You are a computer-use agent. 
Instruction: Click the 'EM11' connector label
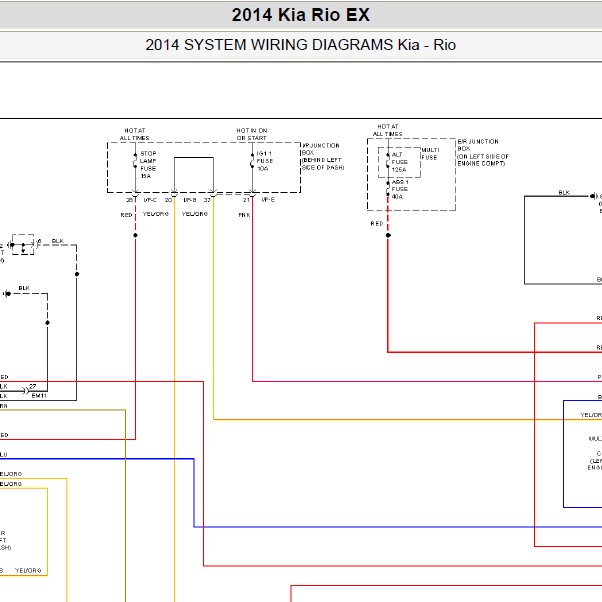point(39,395)
